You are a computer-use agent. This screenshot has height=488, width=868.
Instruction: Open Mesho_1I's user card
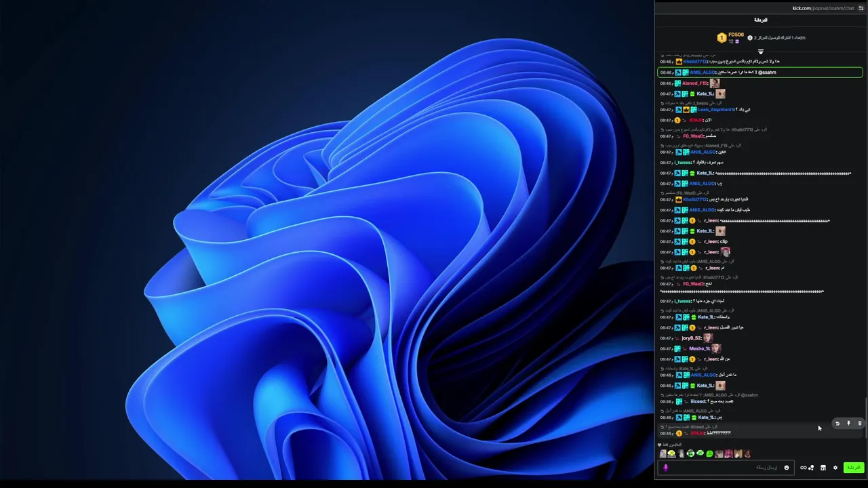click(x=699, y=348)
